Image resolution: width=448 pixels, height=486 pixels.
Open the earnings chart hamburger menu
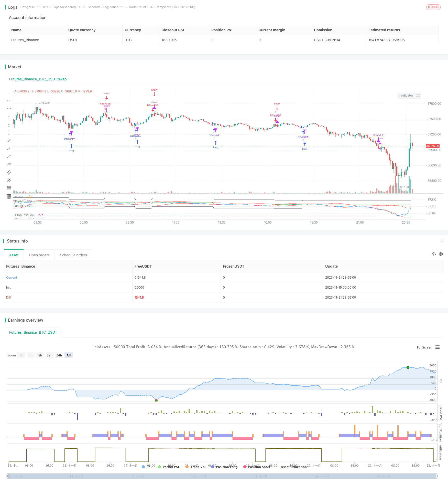[x=438, y=347]
